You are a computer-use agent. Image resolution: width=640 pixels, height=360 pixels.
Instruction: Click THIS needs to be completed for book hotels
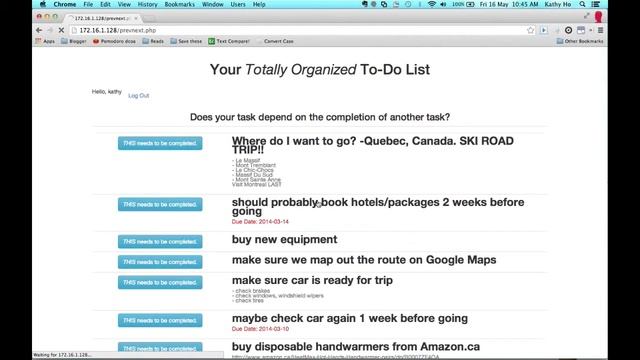pos(160,204)
